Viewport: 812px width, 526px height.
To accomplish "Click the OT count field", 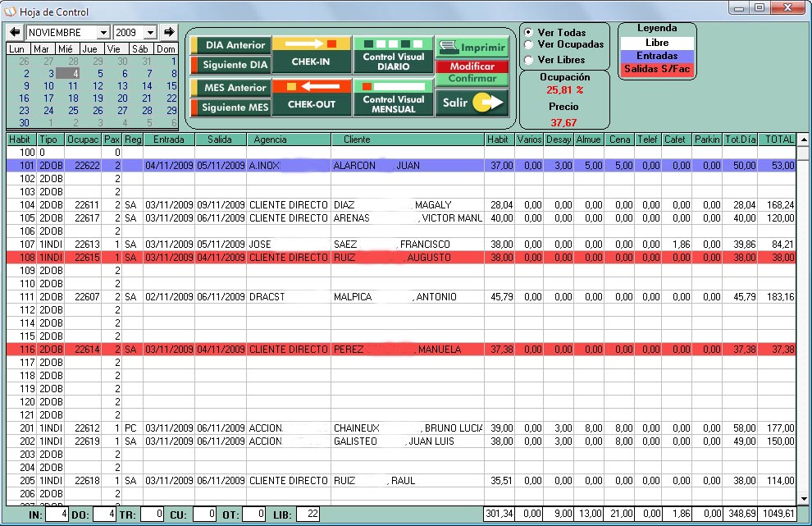I will (x=254, y=515).
